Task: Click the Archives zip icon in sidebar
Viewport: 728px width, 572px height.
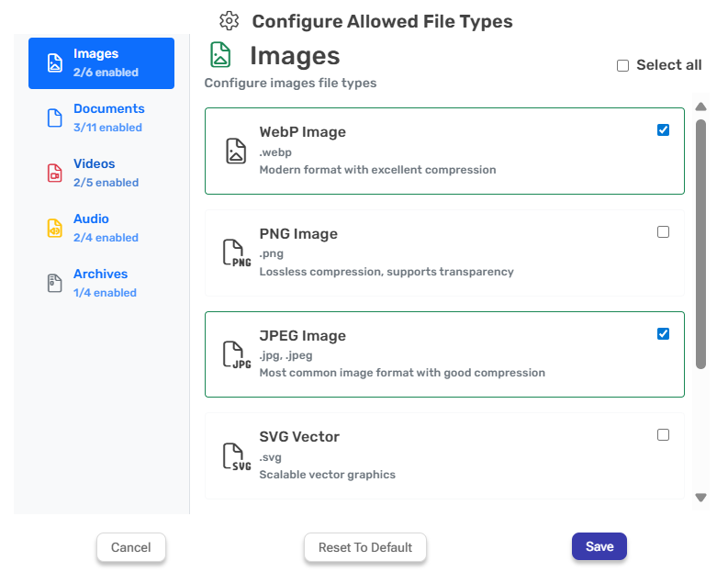Action: click(55, 284)
